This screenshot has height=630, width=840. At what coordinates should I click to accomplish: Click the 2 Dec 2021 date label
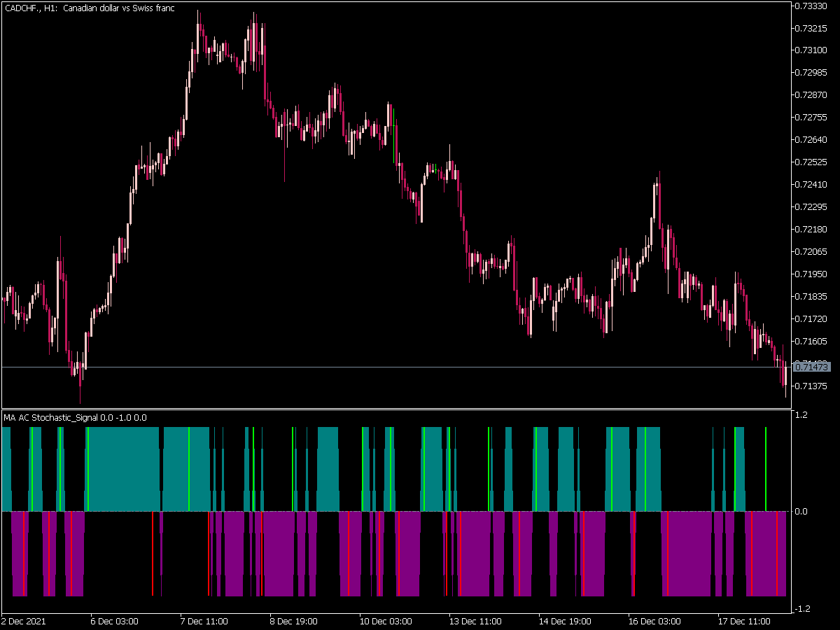click(24, 622)
